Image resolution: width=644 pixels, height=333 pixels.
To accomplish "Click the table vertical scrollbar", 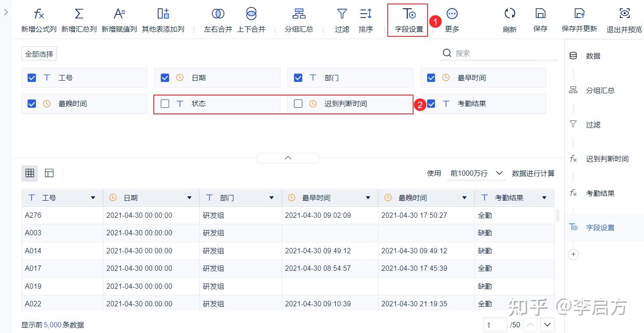I will coord(557,216).
